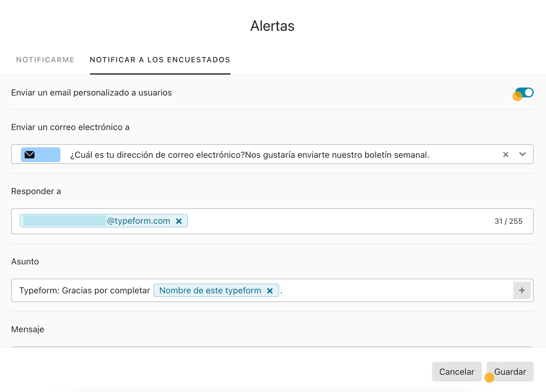Click the envelope email-field icon

[30, 155]
